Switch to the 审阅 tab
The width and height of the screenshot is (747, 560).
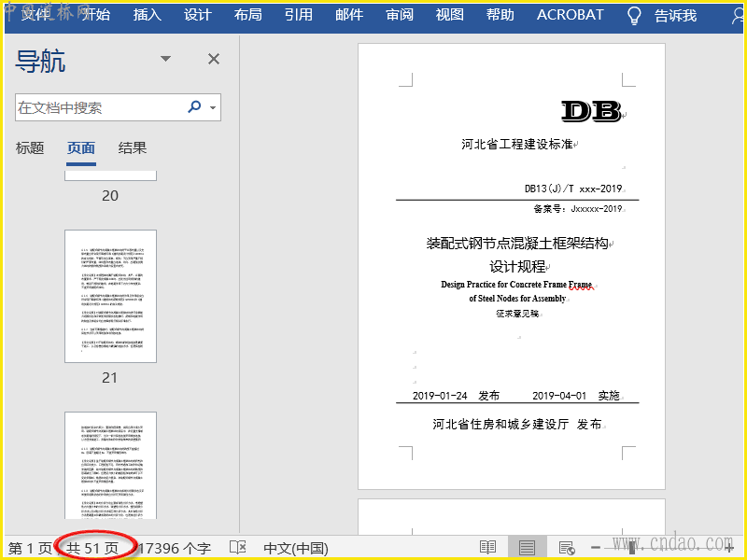(x=400, y=15)
